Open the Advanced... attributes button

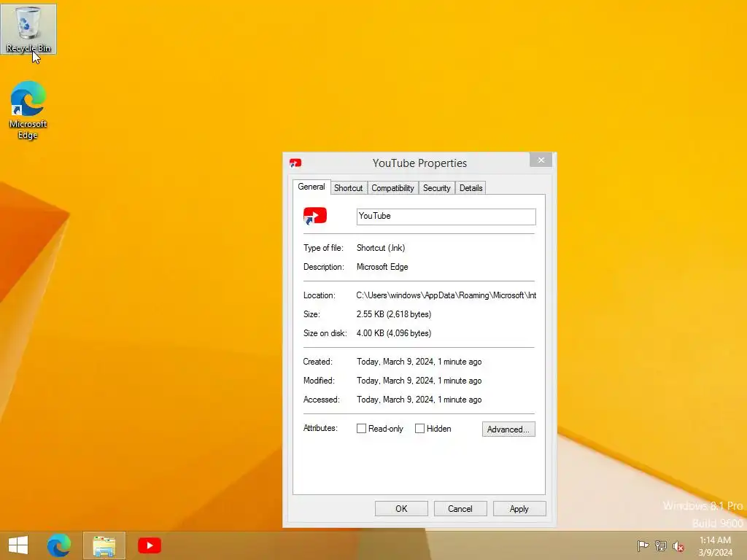point(508,429)
